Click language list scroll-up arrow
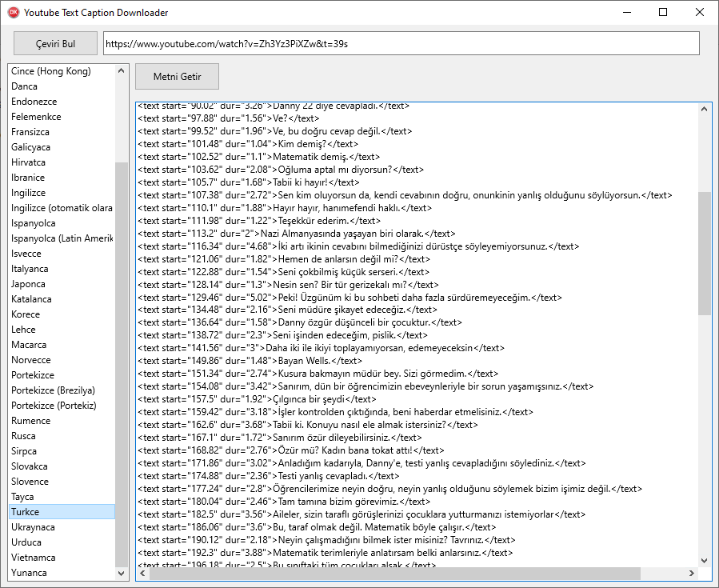 pyautogui.click(x=121, y=70)
